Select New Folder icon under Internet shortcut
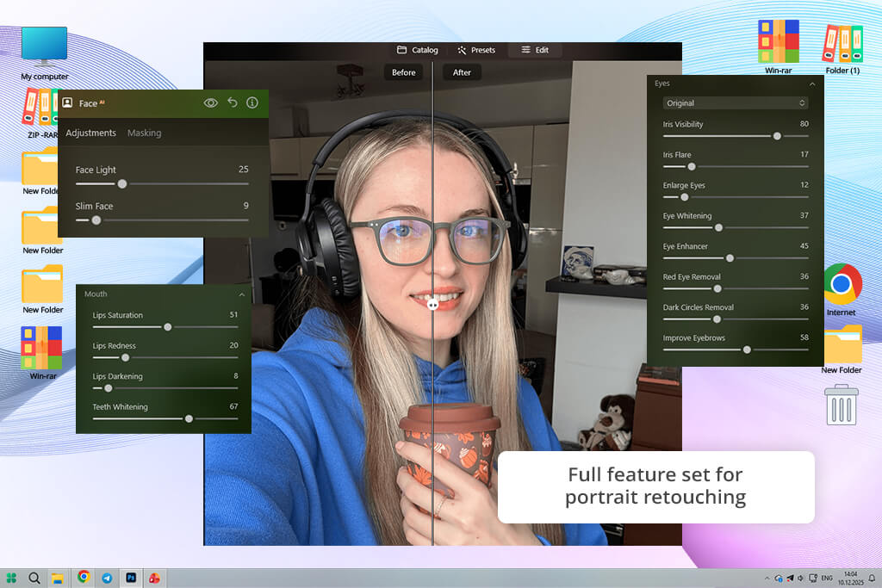Screen dimensions: 882x588 (x=842, y=350)
